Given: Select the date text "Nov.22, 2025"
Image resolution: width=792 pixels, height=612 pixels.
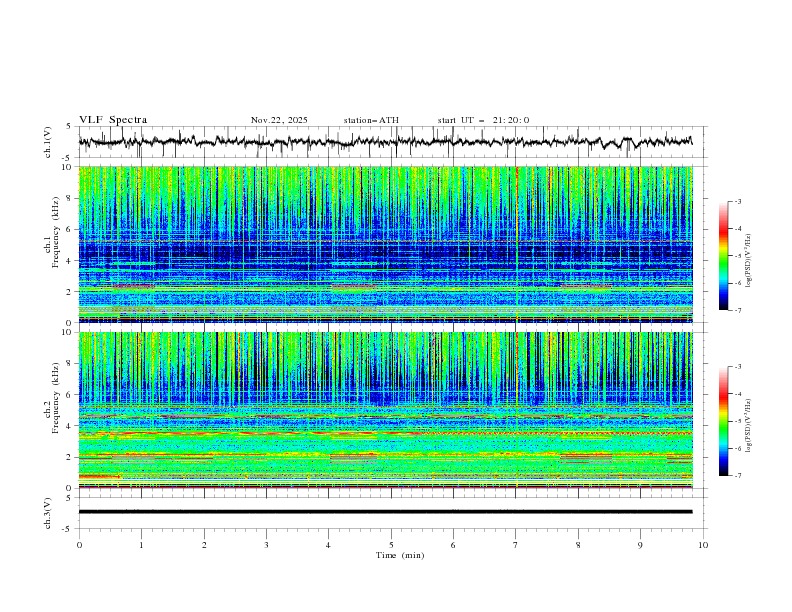Looking at the screenshot, I should [279, 120].
